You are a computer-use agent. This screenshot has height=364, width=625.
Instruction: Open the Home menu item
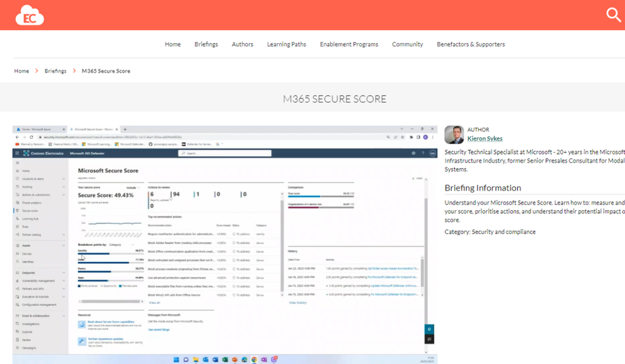(173, 44)
